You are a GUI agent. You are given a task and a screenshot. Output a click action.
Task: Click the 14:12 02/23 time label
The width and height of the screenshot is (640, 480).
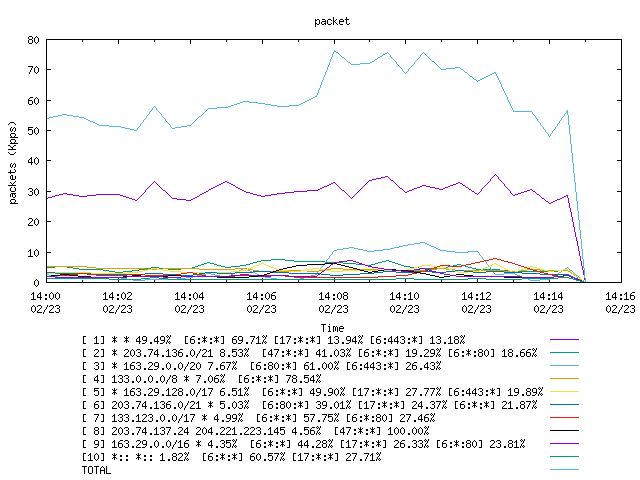tap(477, 302)
